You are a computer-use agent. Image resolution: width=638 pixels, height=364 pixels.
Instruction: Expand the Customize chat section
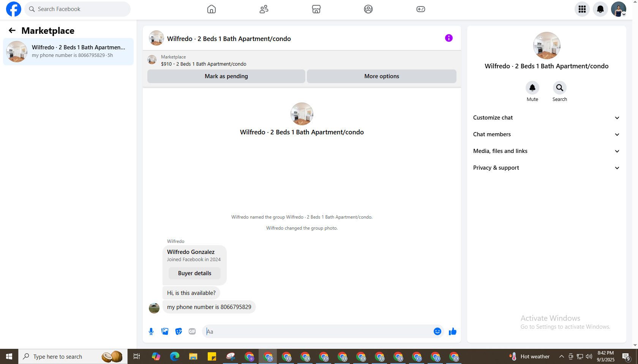(546, 118)
